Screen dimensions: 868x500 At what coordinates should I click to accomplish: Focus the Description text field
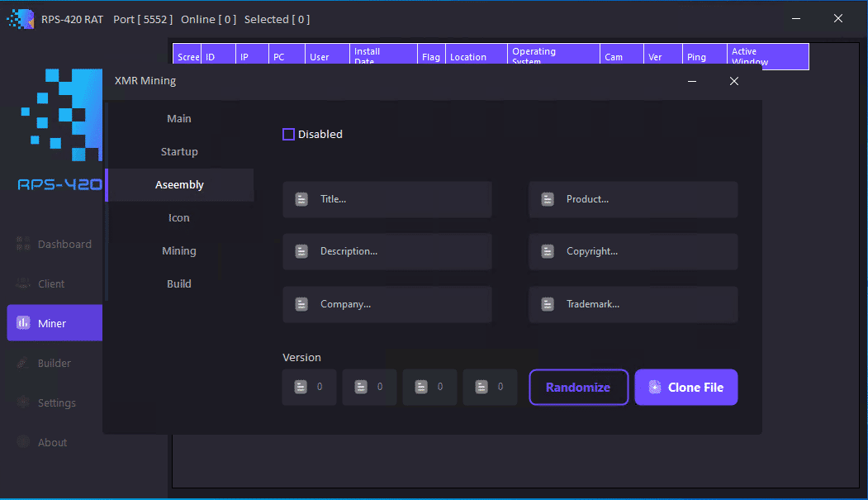tap(396, 251)
